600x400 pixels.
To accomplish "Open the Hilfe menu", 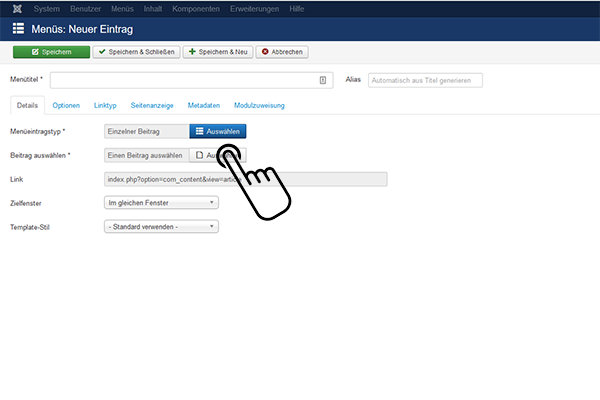I will click(x=298, y=8).
